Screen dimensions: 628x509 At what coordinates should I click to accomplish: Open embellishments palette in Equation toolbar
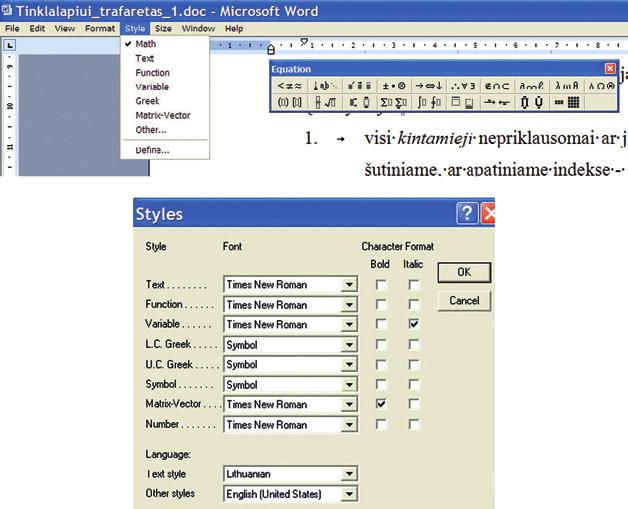[x=359, y=86]
